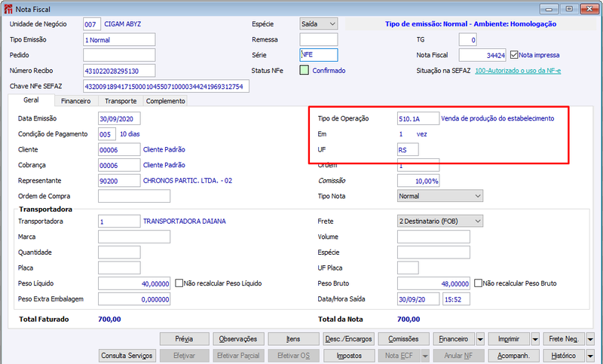Image resolution: width=603 pixels, height=364 pixels.
Task: Click the Impostos button
Action: pos(349,356)
